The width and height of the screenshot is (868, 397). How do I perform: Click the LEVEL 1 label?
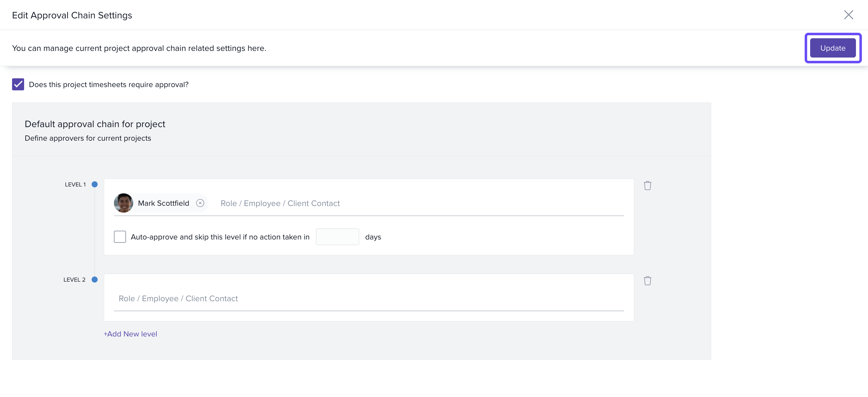[x=75, y=185]
